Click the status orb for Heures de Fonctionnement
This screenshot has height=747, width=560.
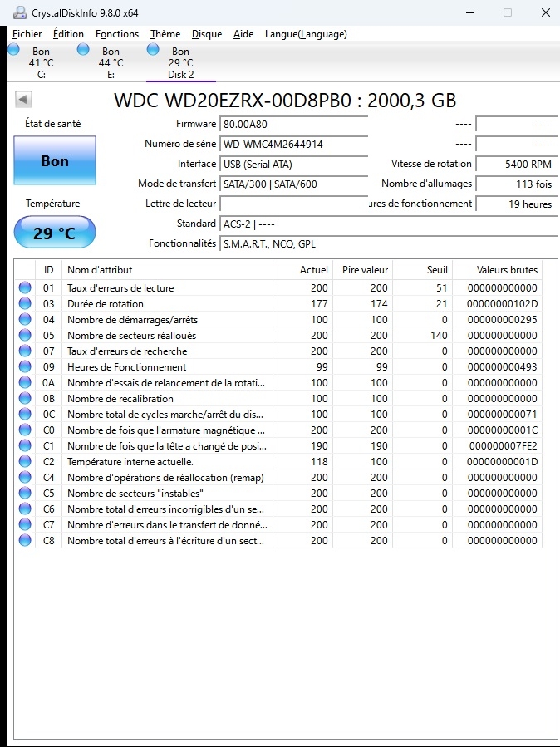pyautogui.click(x=25, y=366)
